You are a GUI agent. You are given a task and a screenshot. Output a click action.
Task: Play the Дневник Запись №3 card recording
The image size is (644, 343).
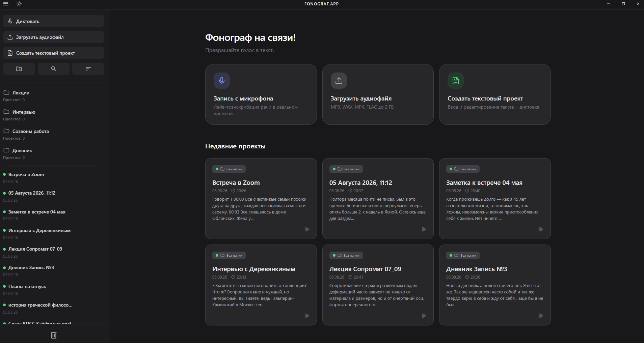(541, 316)
